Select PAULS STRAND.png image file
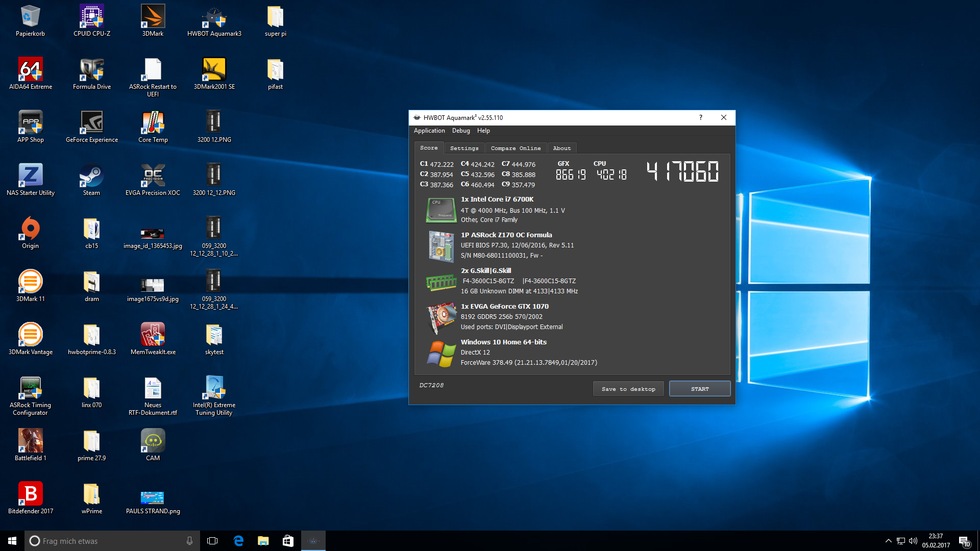 pyautogui.click(x=153, y=503)
